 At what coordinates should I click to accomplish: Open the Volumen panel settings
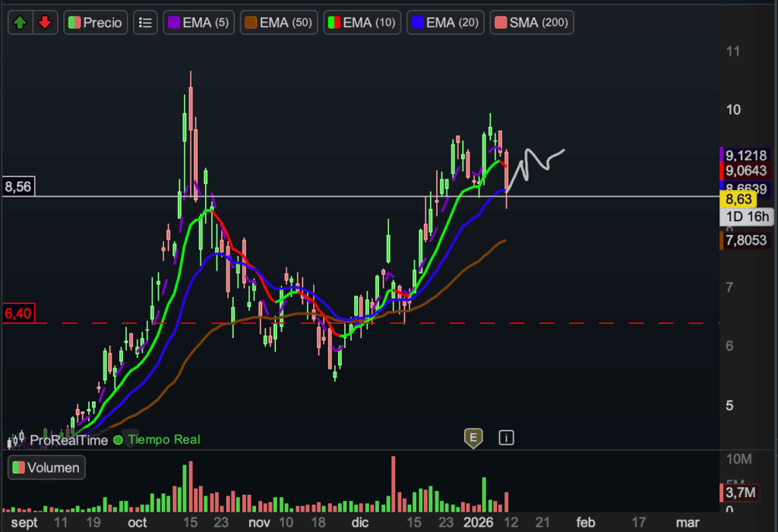click(x=46, y=467)
